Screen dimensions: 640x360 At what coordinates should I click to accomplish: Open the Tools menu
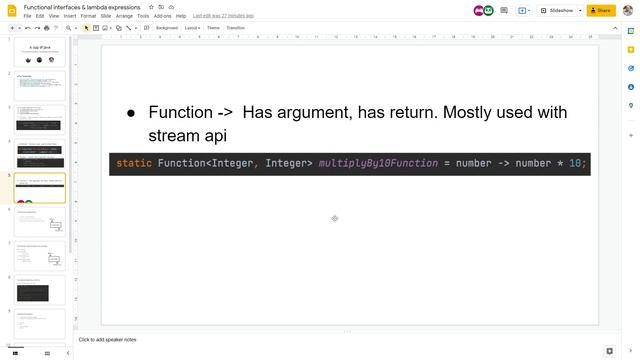tap(143, 16)
